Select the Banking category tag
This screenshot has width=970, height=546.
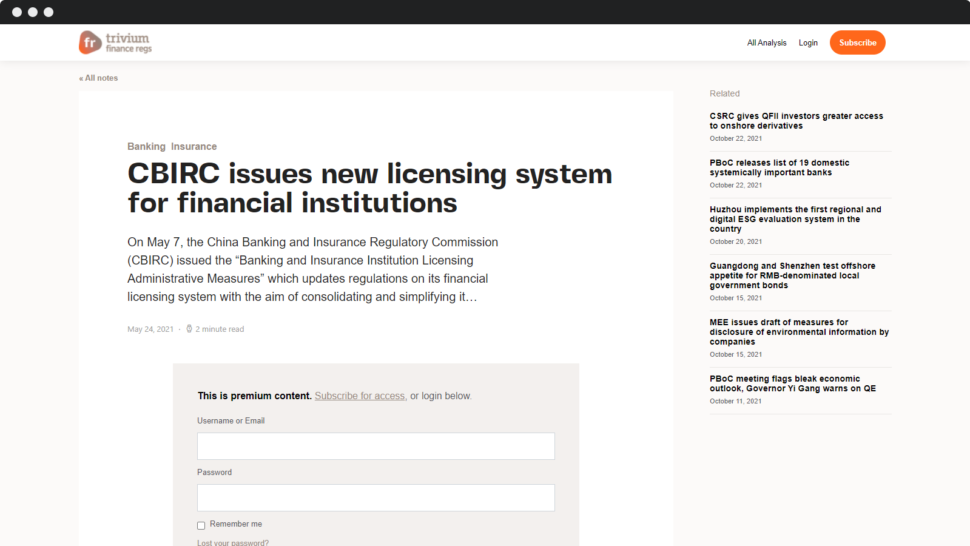point(146,147)
